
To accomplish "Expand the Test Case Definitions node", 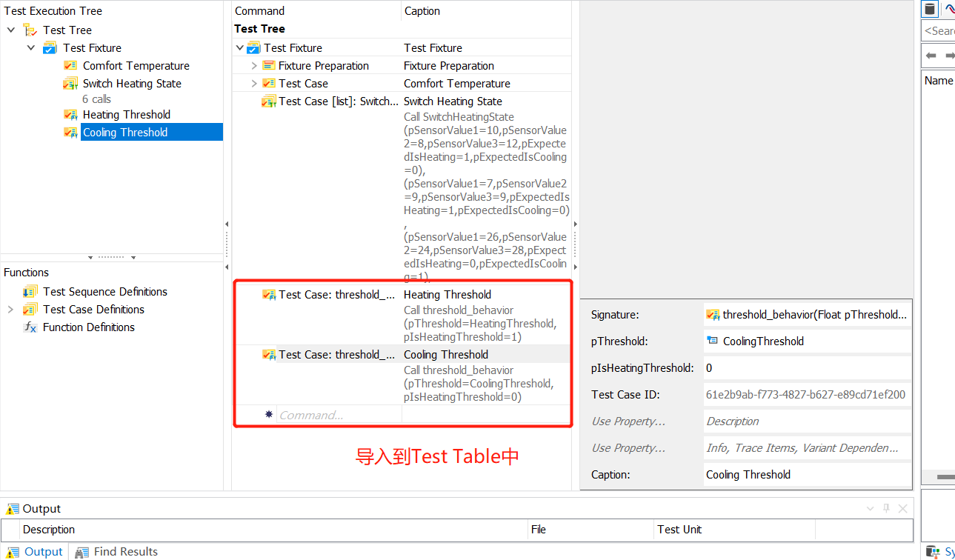I will click(10, 309).
